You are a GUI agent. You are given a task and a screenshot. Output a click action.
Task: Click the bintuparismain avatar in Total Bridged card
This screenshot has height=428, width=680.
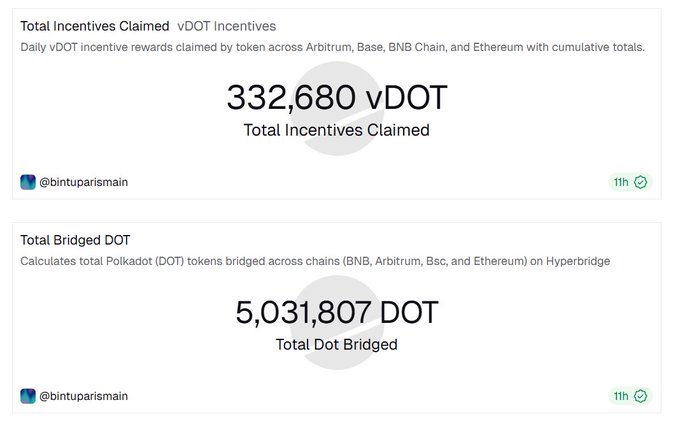[28, 396]
